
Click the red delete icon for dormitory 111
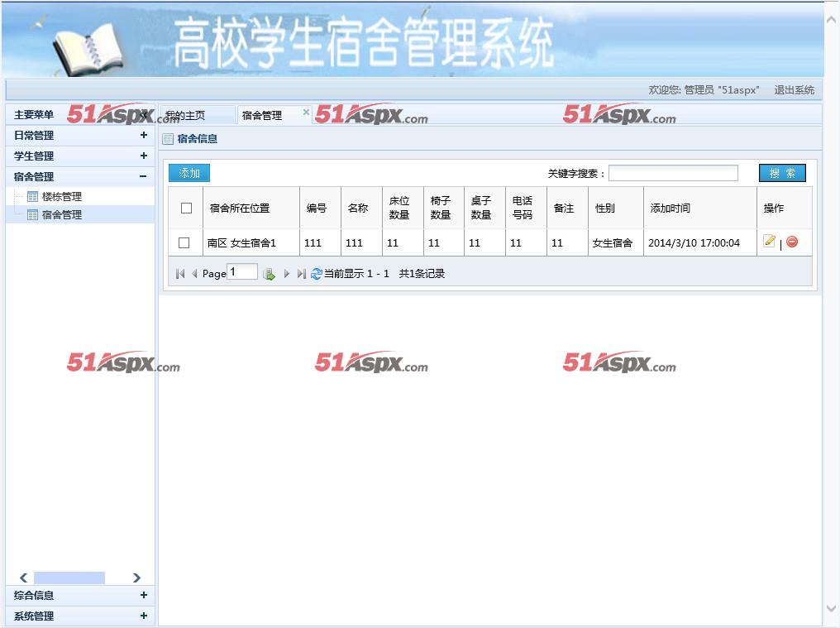click(792, 242)
